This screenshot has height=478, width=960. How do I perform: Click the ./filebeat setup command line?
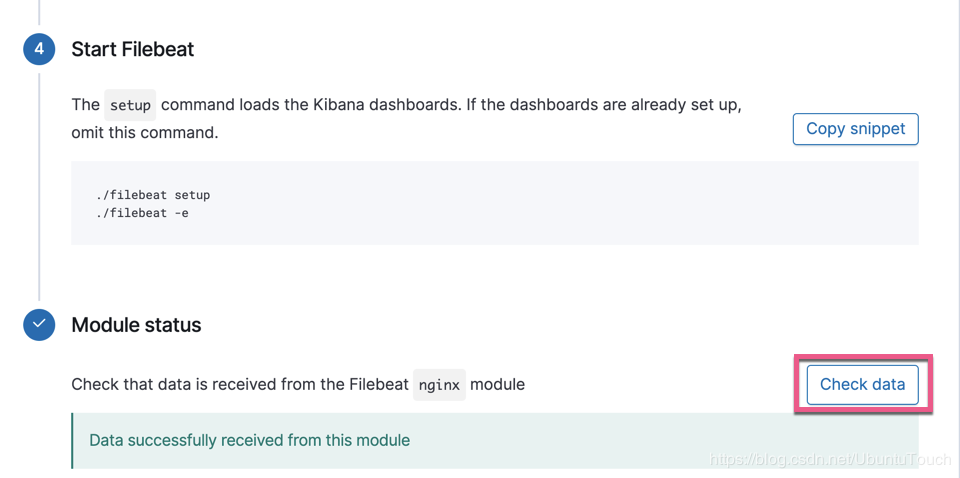tap(153, 195)
